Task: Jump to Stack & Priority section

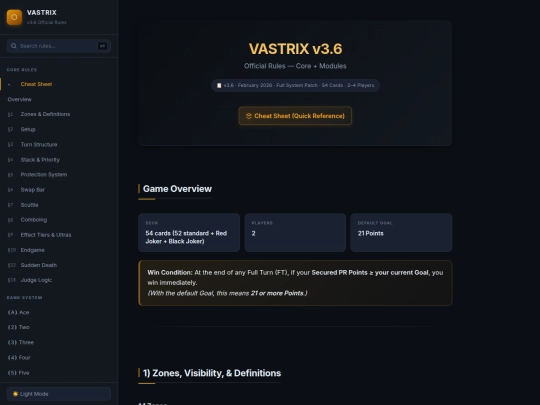Action: (x=59, y=159)
